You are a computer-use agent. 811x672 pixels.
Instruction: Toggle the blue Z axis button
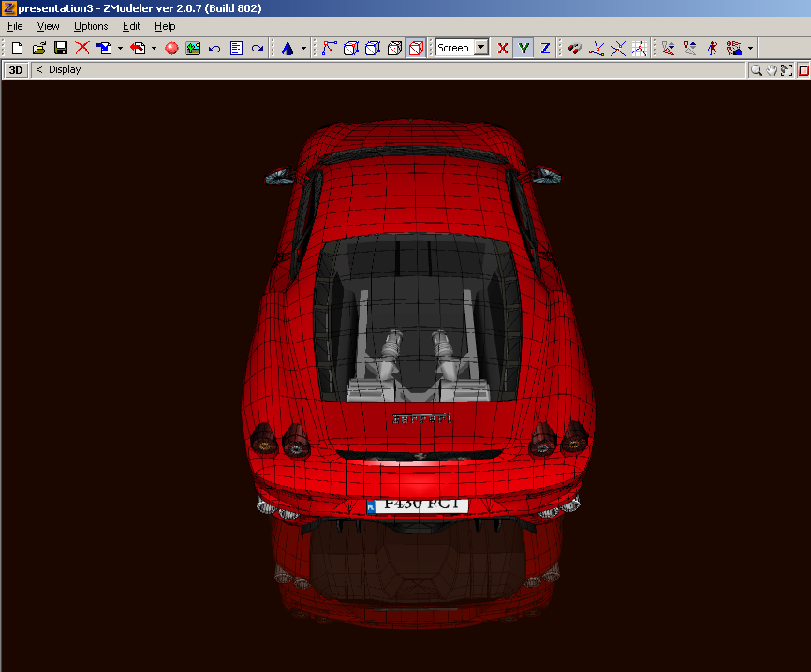[x=545, y=48]
